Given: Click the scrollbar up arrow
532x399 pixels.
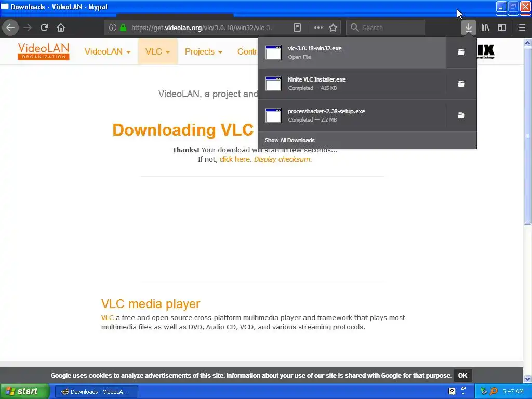Looking at the screenshot, I should coord(527,43).
